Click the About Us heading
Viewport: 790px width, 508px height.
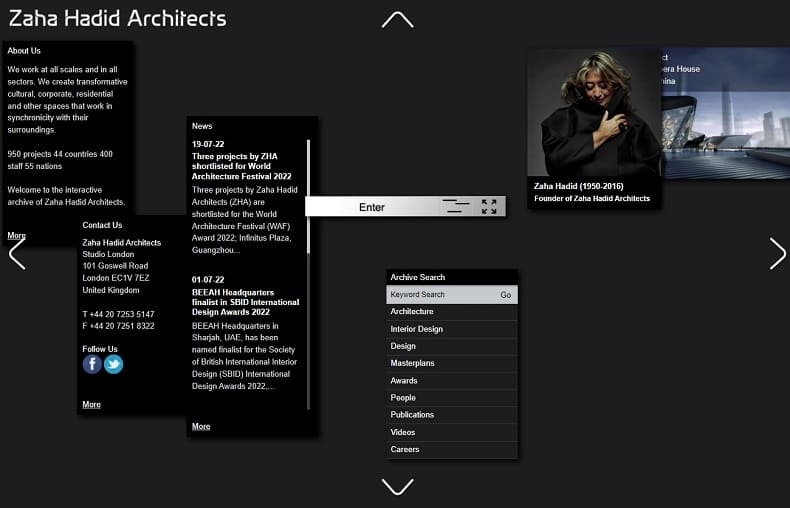[x=24, y=51]
